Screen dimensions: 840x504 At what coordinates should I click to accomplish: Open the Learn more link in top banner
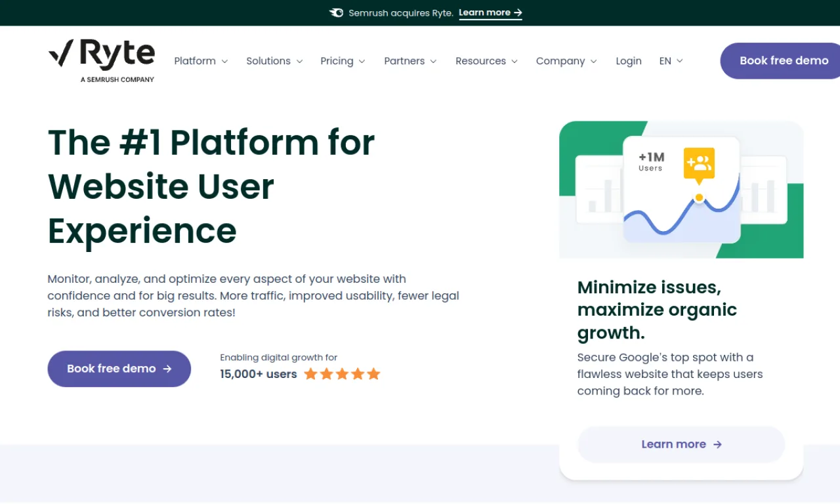[490, 12]
